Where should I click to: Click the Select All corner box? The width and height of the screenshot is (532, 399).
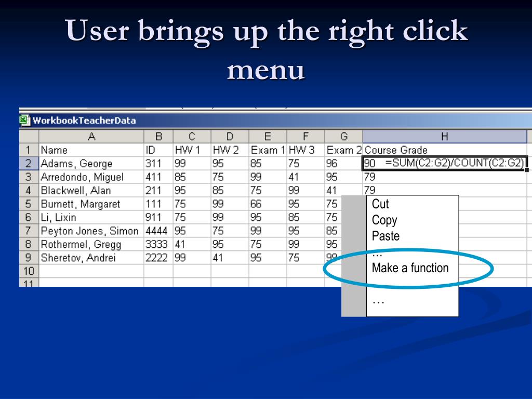click(x=29, y=137)
